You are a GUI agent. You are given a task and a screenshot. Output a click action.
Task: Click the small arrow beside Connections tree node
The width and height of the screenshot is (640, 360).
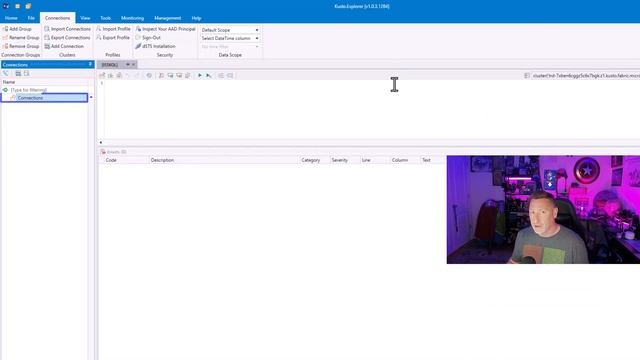91,98
